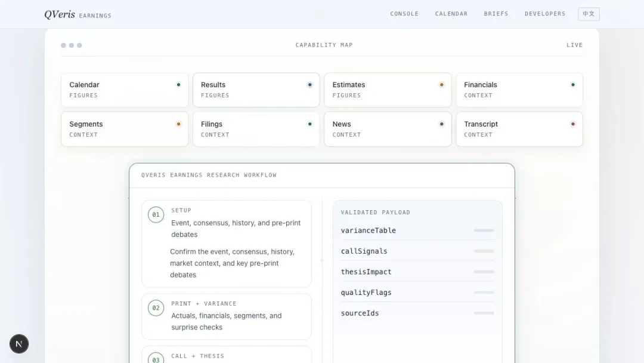This screenshot has width=644, height=363.
Task: Click the green status dot on Financials card
Action: (573, 85)
